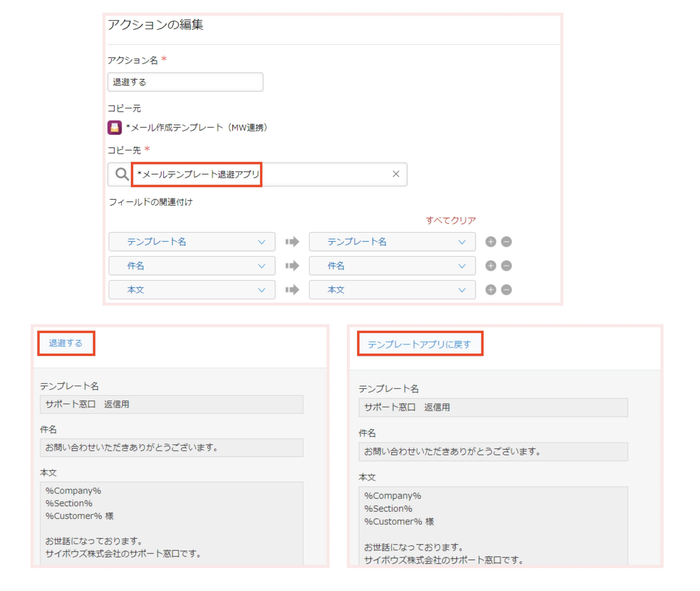
Task: Add a row after 本文 mapping
Action: 491,290
